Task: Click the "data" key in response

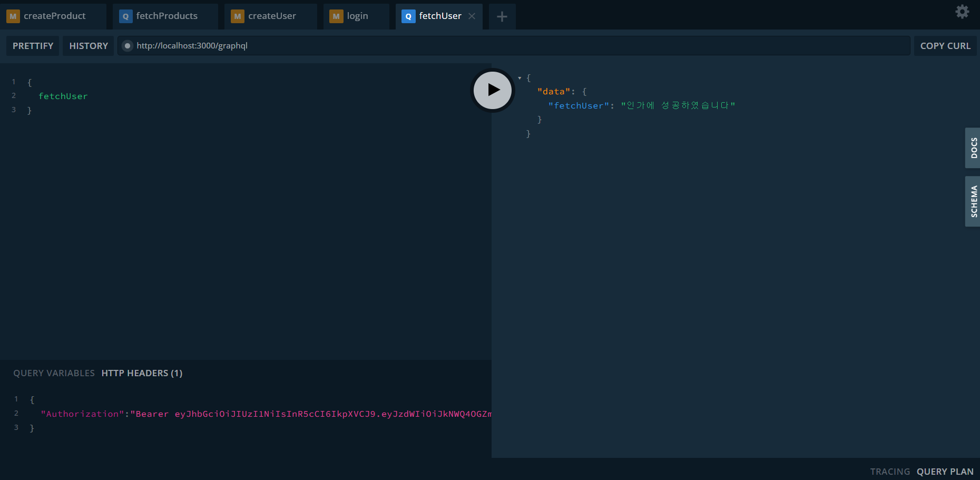Action: (x=554, y=92)
